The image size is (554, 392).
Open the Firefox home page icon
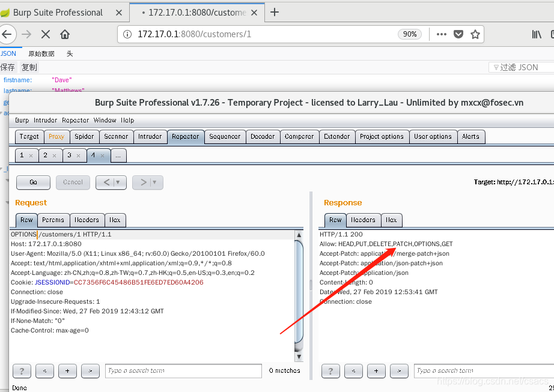tap(65, 34)
